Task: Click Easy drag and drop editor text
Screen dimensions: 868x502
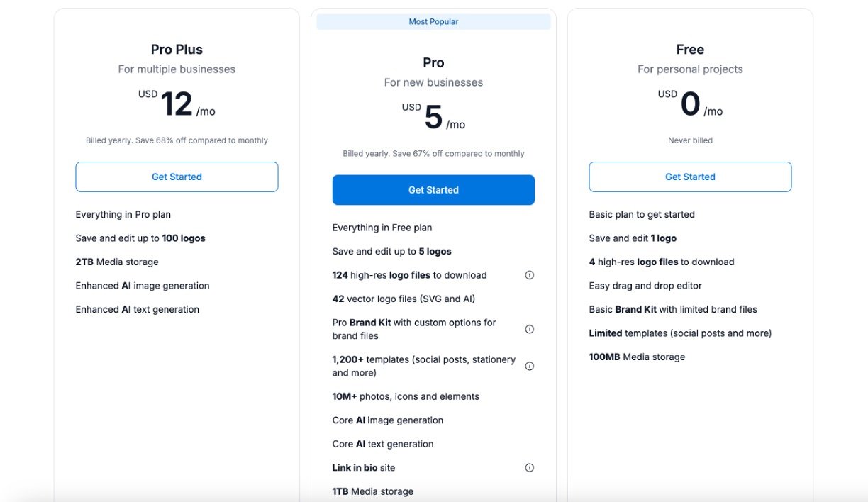Action: [645, 286]
